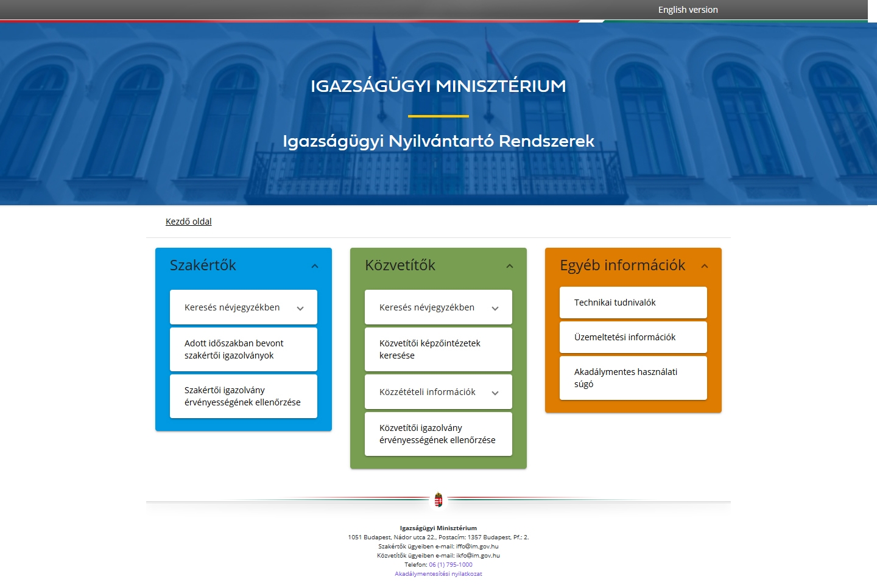Screen dimensions: 877x588
Task: Click the IGAZSÁGÜGYI MINISZTÉRIUM banner title
Action: pos(438,86)
